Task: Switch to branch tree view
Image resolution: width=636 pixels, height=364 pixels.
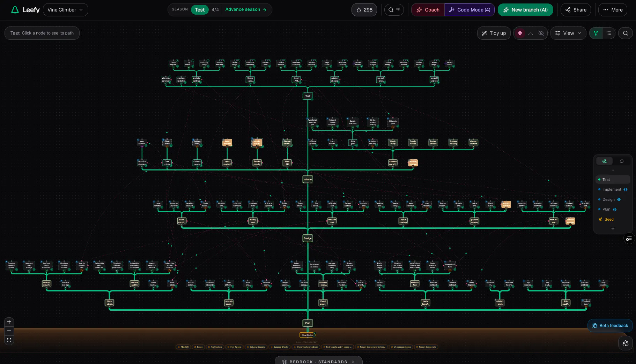Action: coord(596,33)
